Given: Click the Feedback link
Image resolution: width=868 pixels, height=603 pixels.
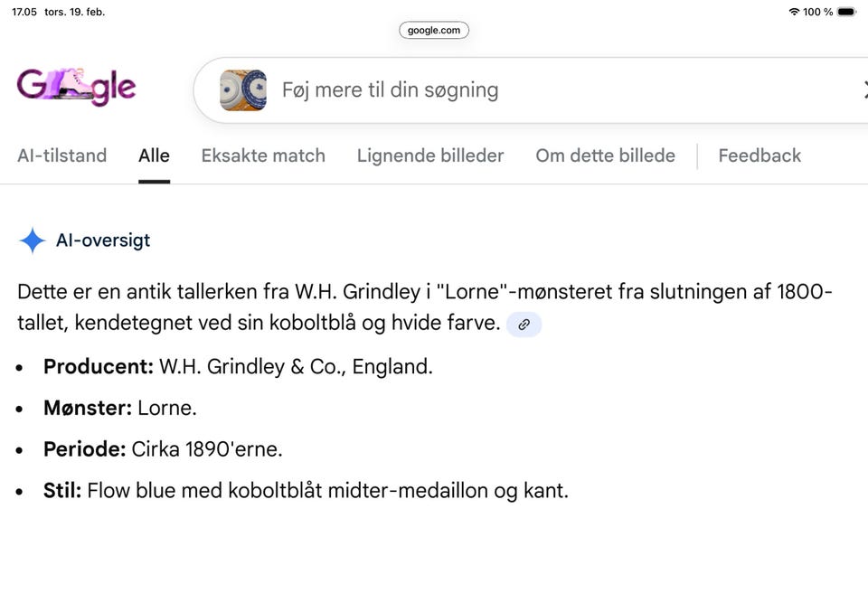Looking at the screenshot, I should [x=759, y=155].
